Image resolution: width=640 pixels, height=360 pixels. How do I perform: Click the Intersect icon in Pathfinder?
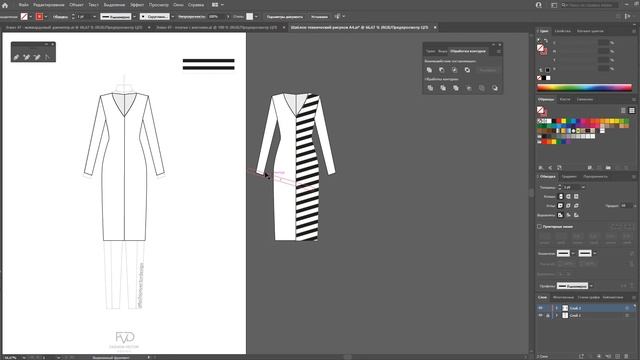[x=455, y=70]
